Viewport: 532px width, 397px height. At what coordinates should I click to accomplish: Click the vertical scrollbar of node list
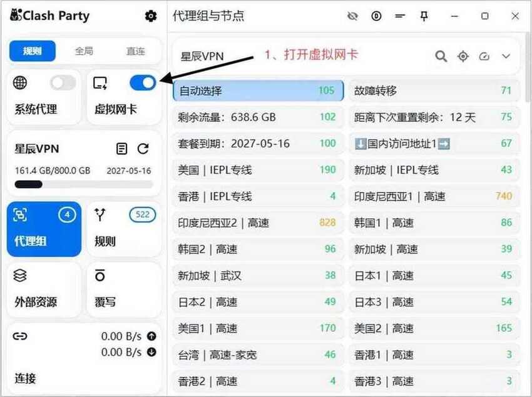[x=528, y=66]
